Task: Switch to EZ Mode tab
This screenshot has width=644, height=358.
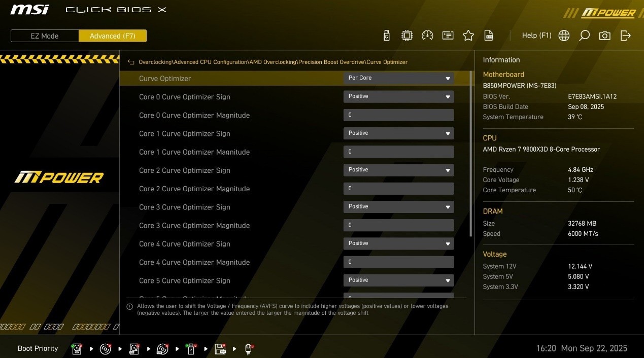Action: [x=45, y=36]
